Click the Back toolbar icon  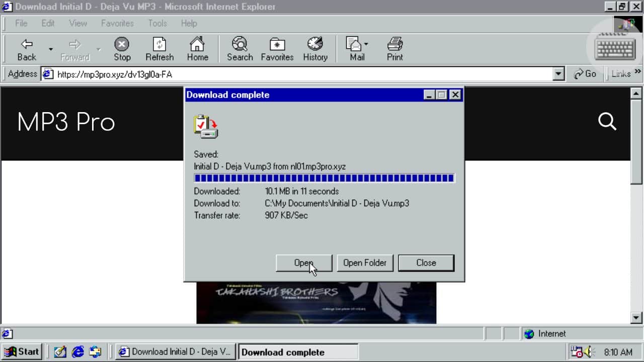pyautogui.click(x=27, y=49)
